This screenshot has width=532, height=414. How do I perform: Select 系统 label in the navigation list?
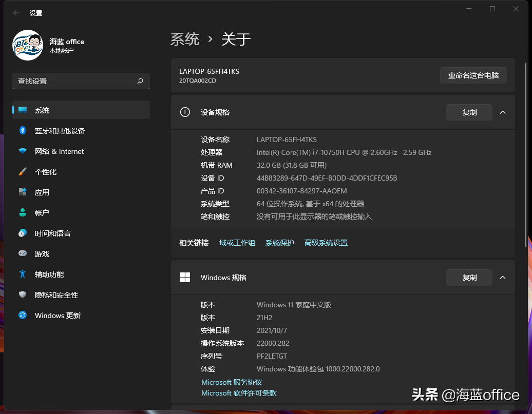[x=42, y=110]
